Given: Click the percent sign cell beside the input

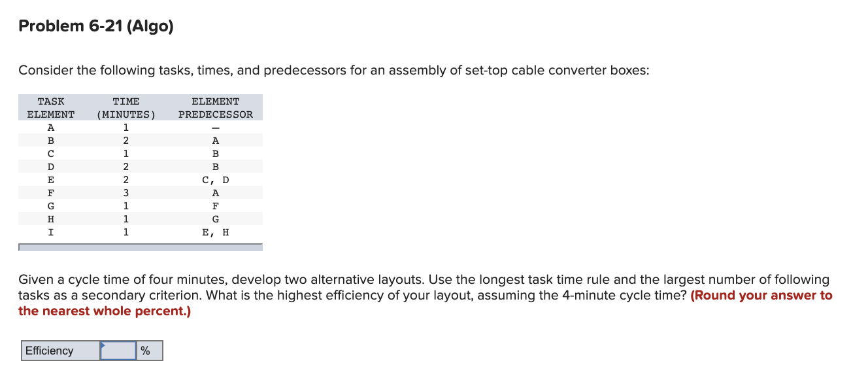Looking at the screenshot, I should pos(146,351).
